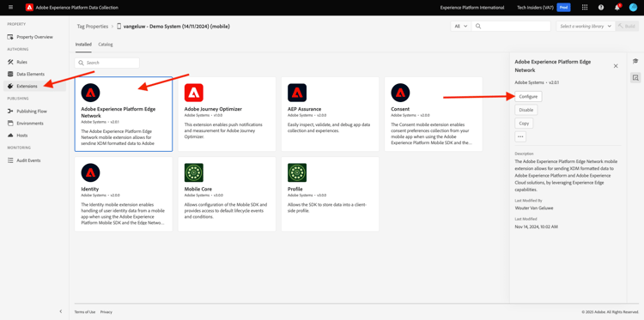Go to Tag Properties breadcrumb
Image resolution: width=644 pixels, height=320 pixels.
93,27
